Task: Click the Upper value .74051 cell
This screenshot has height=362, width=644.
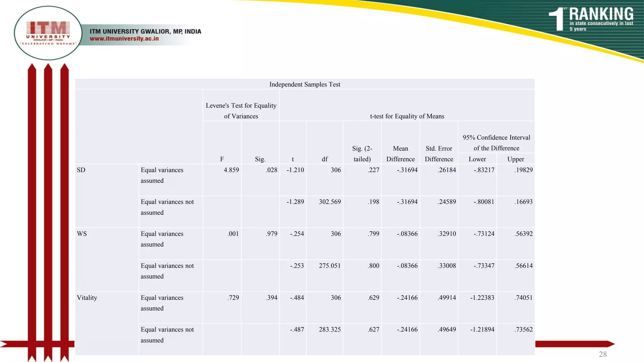Action: click(x=524, y=298)
